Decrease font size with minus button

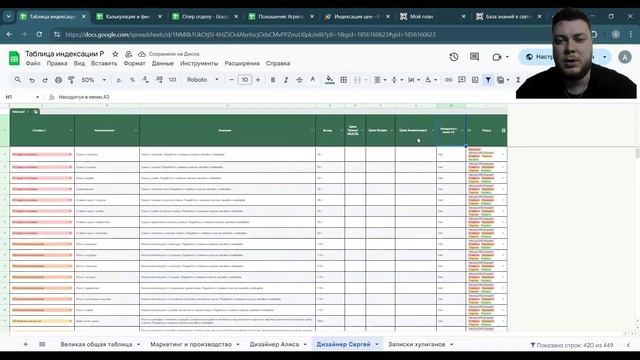(x=231, y=80)
